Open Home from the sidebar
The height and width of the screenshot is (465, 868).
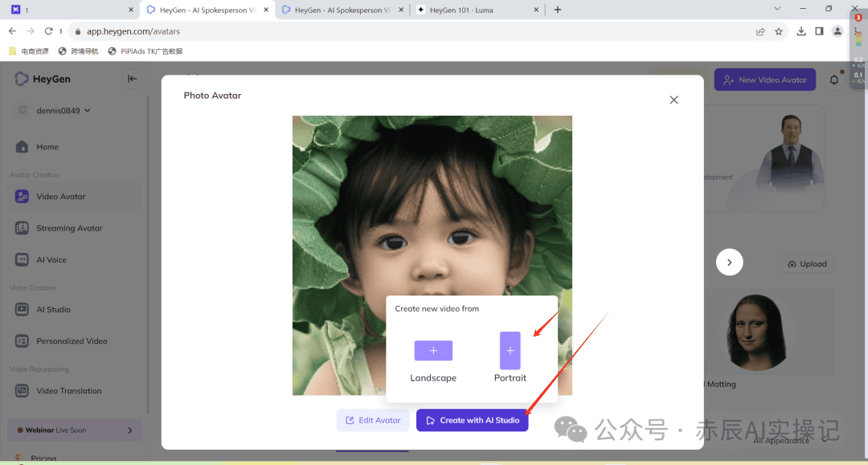48,146
